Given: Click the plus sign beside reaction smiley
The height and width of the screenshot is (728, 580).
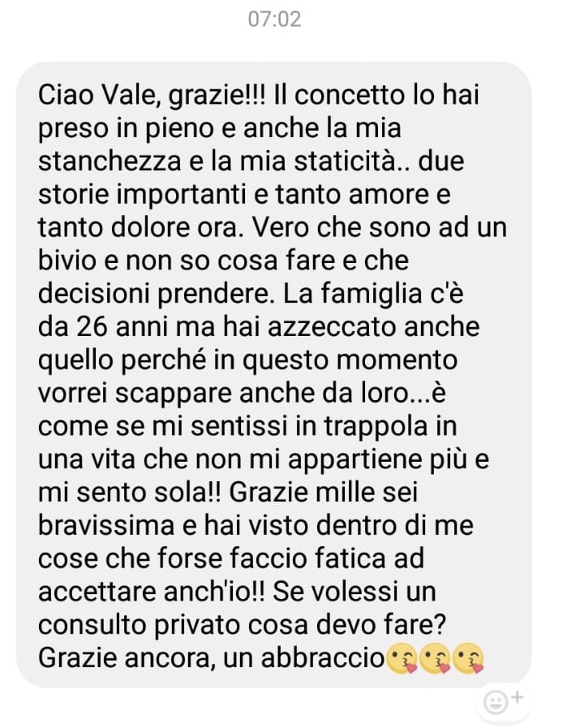Looking at the screenshot, I should [x=517, y=697].
